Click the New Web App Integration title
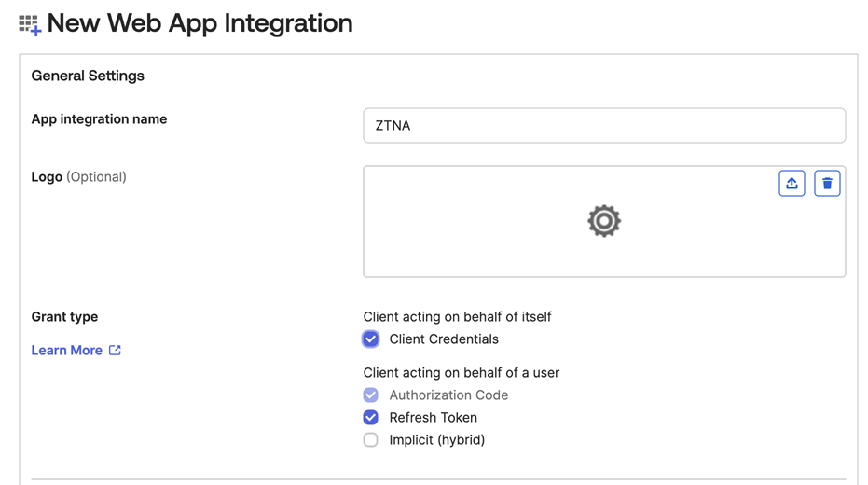Viewport: 868px width, 485px height. click(200, 23)
